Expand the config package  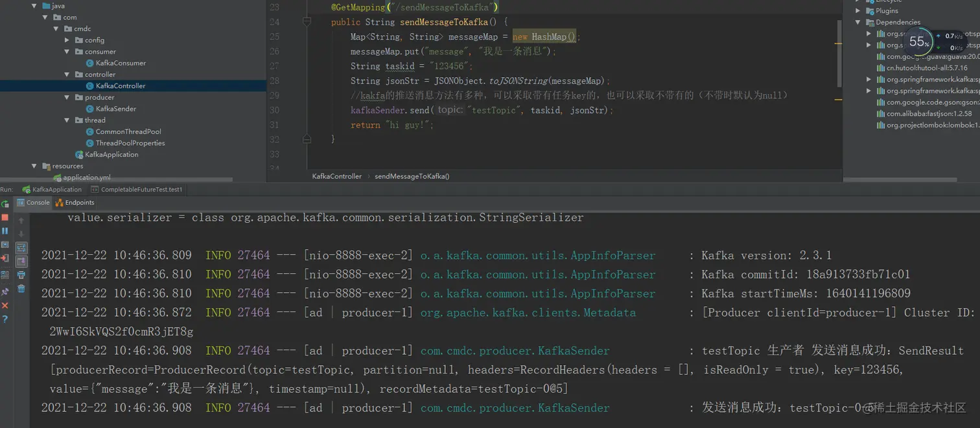[67, 40]
